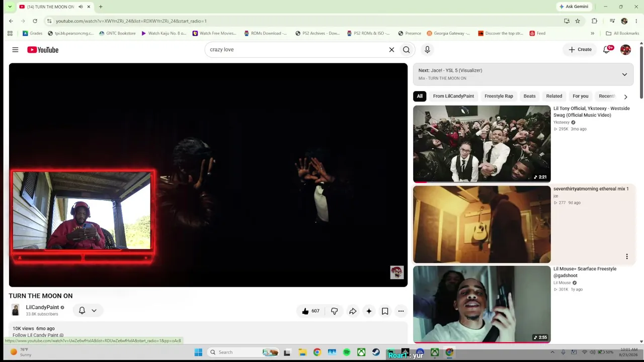
Task: Clear the search text with the X
Action: 391,50
